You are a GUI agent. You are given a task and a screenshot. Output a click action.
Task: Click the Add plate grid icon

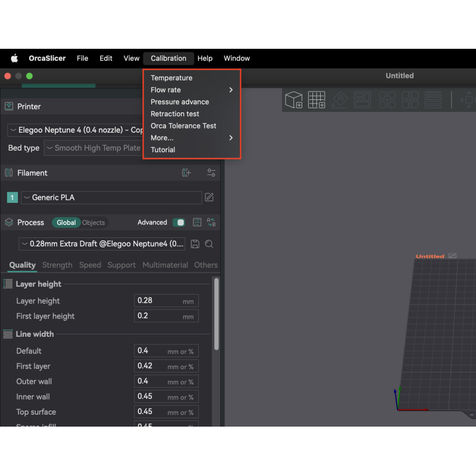click(x=317, y=99)
